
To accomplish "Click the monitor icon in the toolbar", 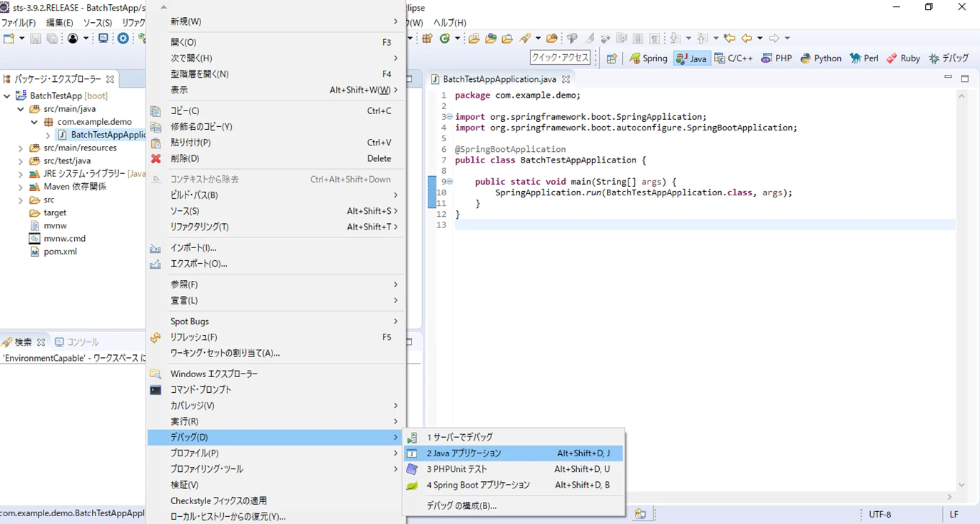I will point(103,38).
